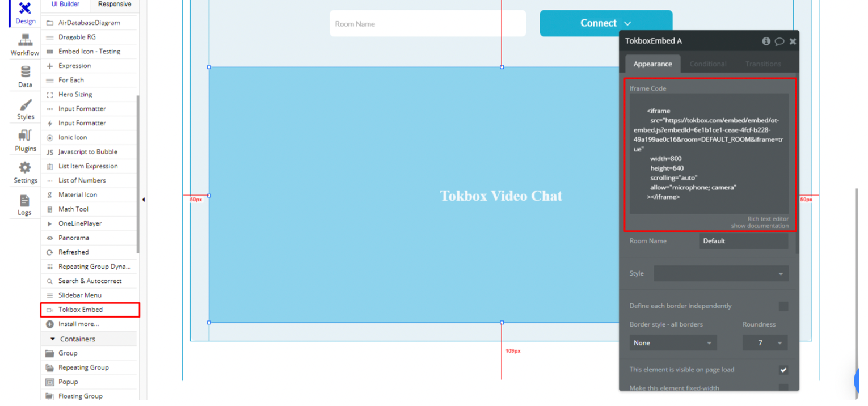Select the List of Numbers element
The height and width of the screenshot is (406, 868).
(90, 180)
